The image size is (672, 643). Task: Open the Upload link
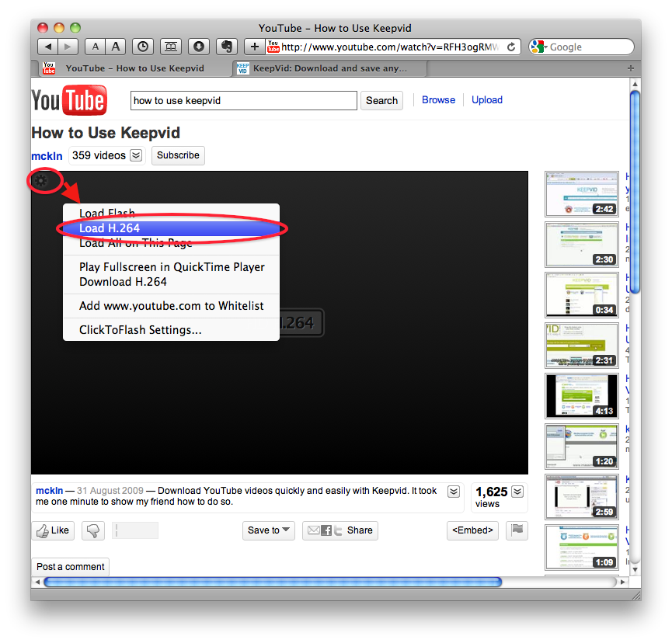tap(487, 100)
